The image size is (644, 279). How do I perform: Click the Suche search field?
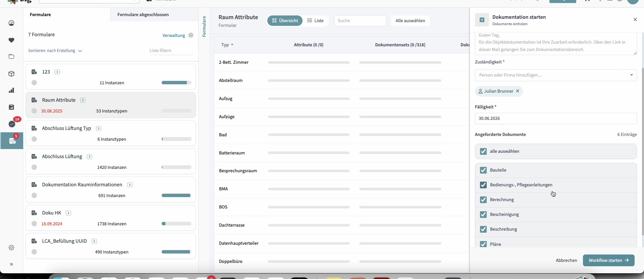360,20
